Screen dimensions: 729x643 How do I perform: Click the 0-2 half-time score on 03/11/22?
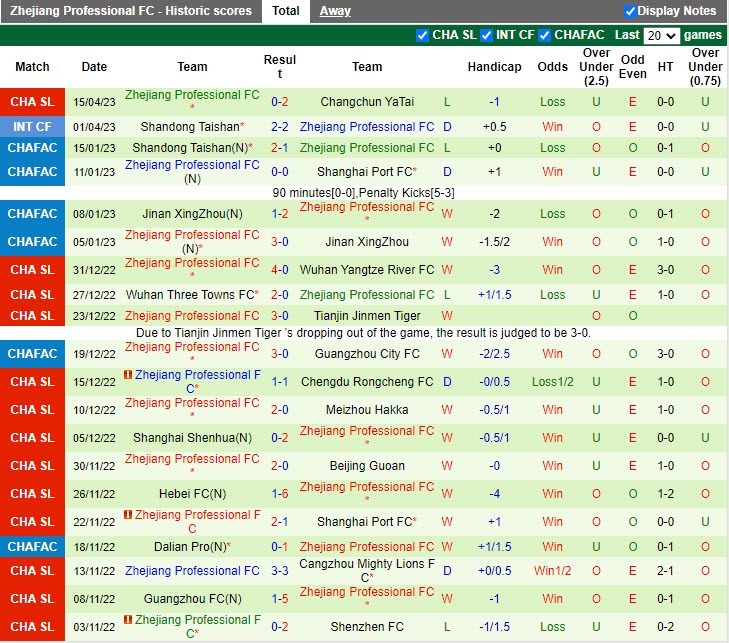coord(665,627)
